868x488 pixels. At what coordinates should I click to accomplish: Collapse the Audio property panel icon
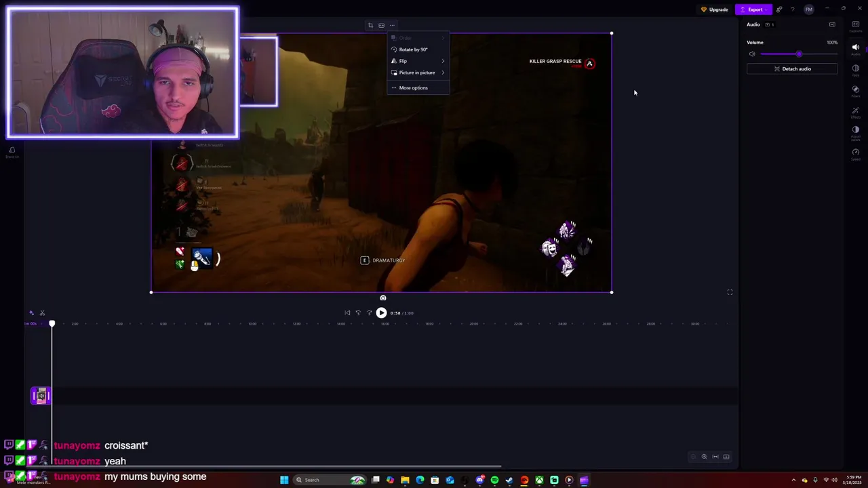(832, 24)
